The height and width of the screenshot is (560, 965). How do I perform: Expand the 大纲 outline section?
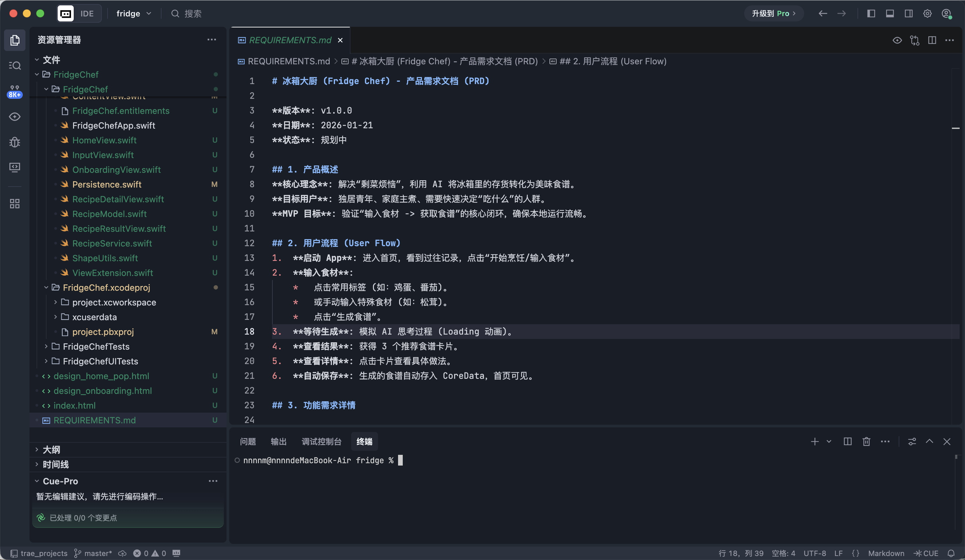pyautogui.click(x=51, y=449)
